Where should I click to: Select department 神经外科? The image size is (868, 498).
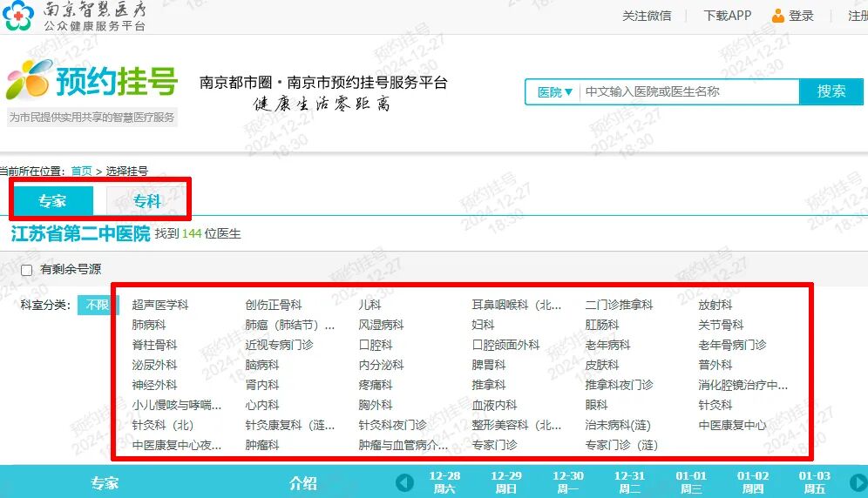pos(154,385)
